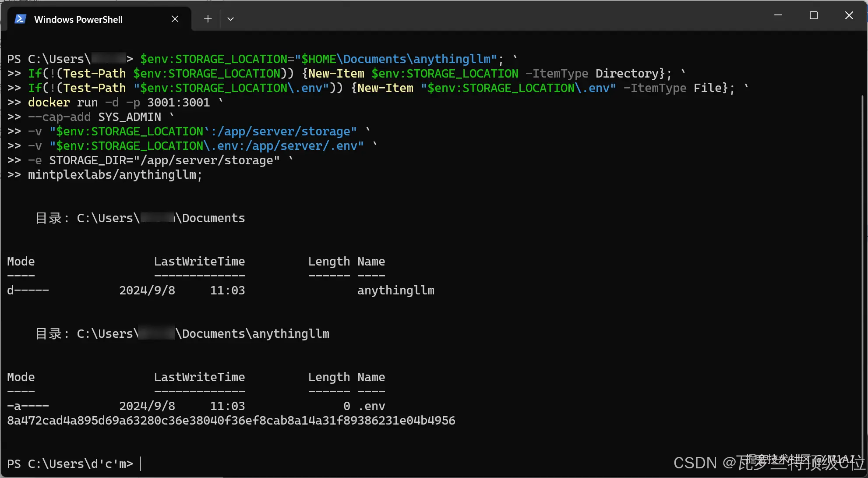Click the first LastWriteTime column header
Viewport: 868px width, 478px height.
click(x=199, y=262)
